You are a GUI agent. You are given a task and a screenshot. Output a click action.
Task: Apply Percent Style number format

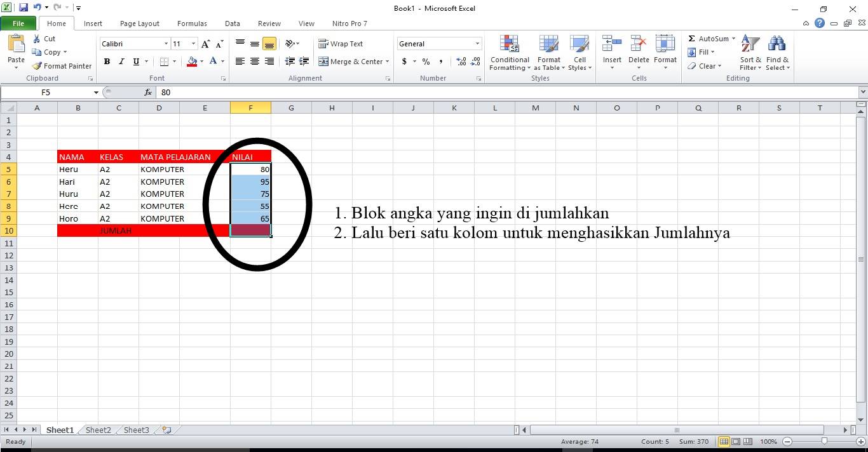click(x=426, y=62)
